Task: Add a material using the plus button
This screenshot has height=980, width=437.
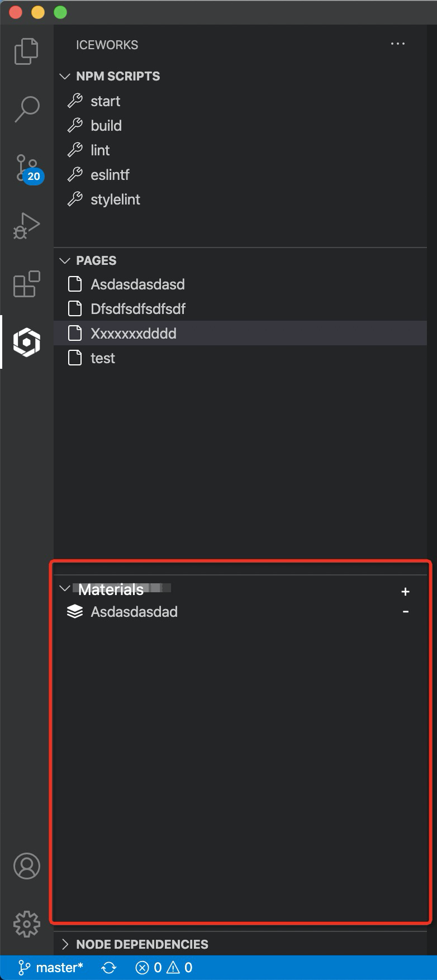Action: [406, 591]
